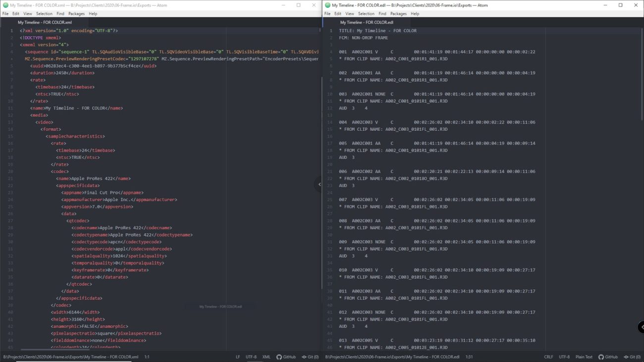The image size is (644, 362).
Task: Open Find menu in the left XML window
Action: (x=60, y=14)
